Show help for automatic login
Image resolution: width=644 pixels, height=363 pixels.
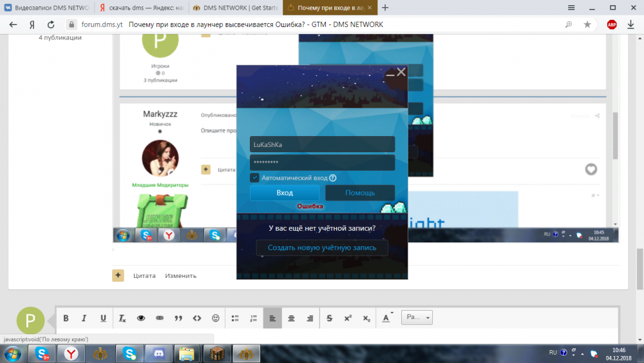pyautogui.click(x=333, y=178)
